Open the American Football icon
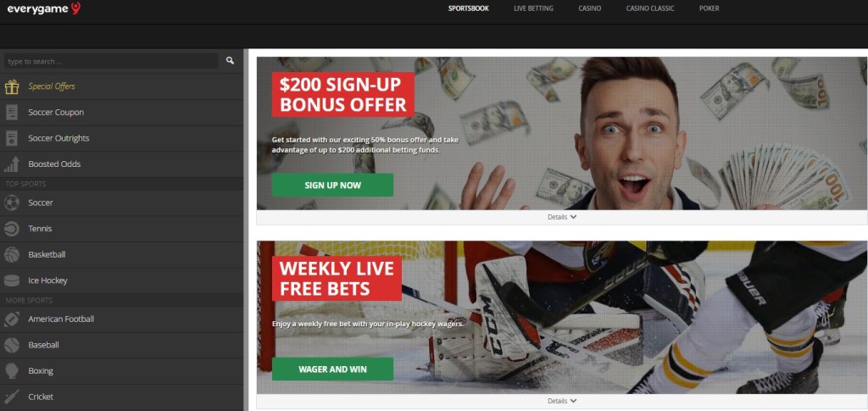The height and width of the screenshot is (411, 868). 12,319
